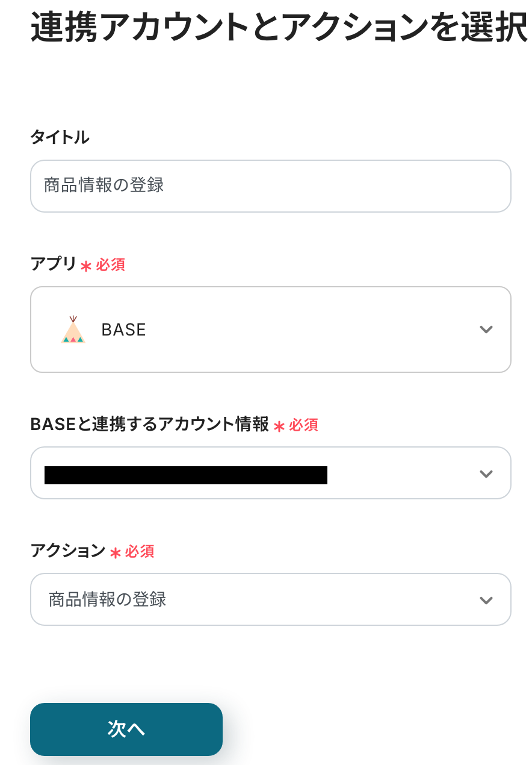
Task: Click the red asterisk beside アクション
Action: [115, 552]
